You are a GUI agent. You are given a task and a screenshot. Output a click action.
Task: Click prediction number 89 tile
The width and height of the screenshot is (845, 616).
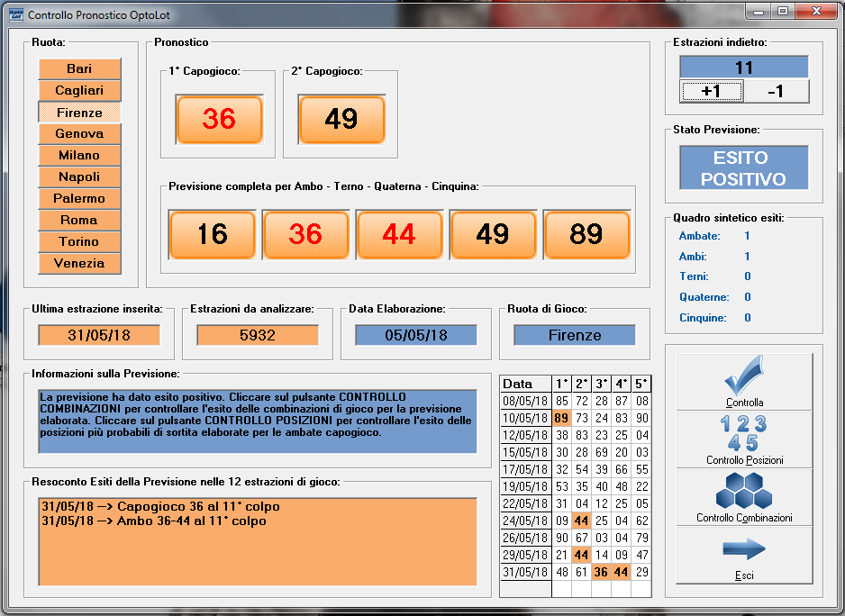[586, 234]
